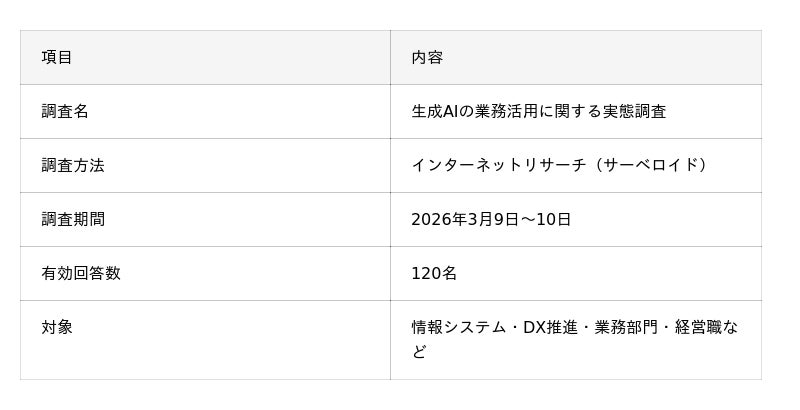This screenshot has height=410, width=800.
Task: Click the 2026年3月9日 start date text
Action: pos(466,220)
